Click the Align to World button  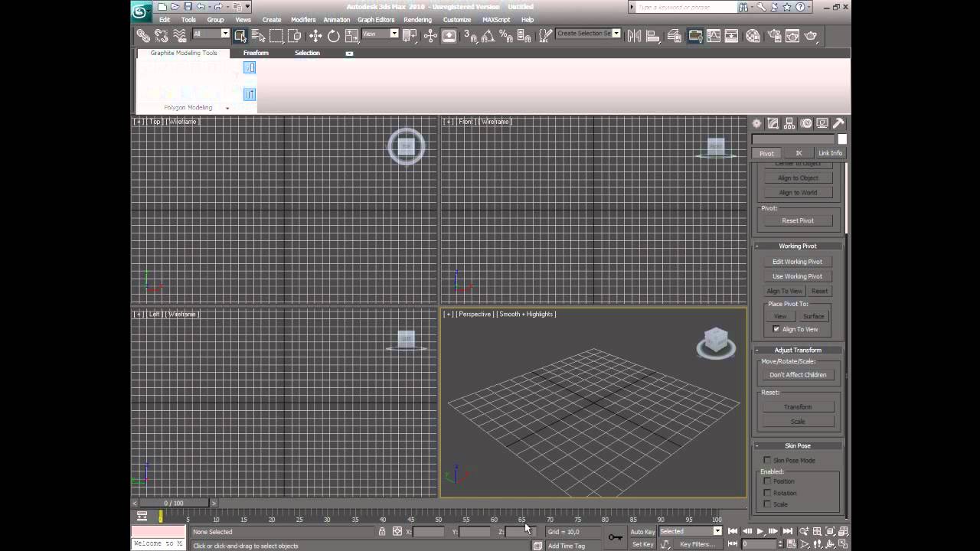798,193
